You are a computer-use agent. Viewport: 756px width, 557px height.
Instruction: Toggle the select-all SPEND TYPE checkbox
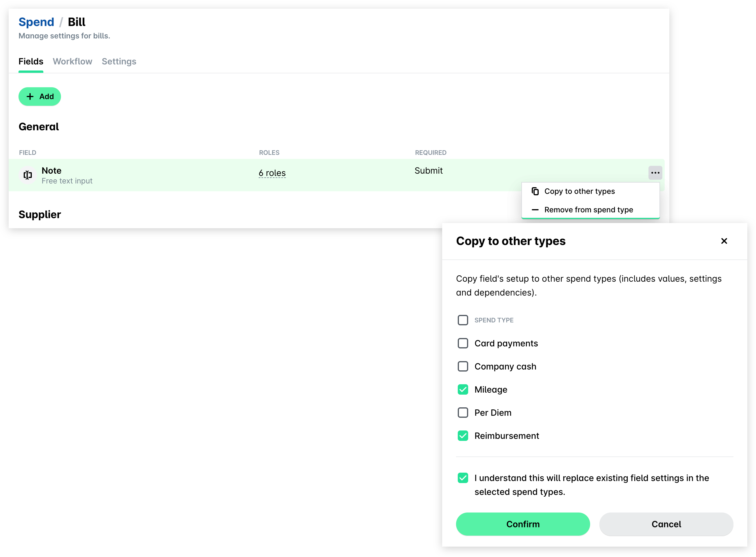[463, 320]
